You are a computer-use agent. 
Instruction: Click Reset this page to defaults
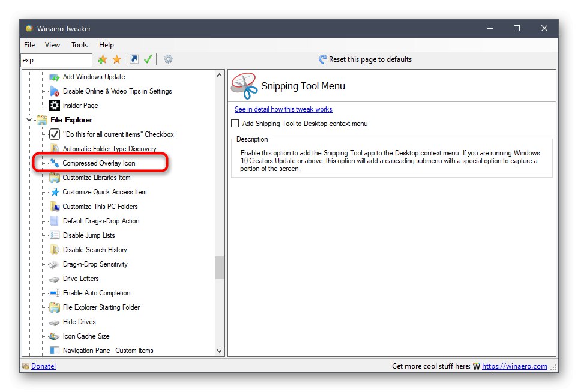click(366, 59)
